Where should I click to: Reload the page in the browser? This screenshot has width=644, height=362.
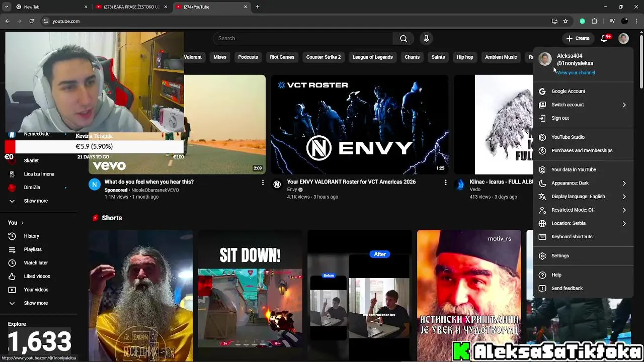click(x=31, y=21)
